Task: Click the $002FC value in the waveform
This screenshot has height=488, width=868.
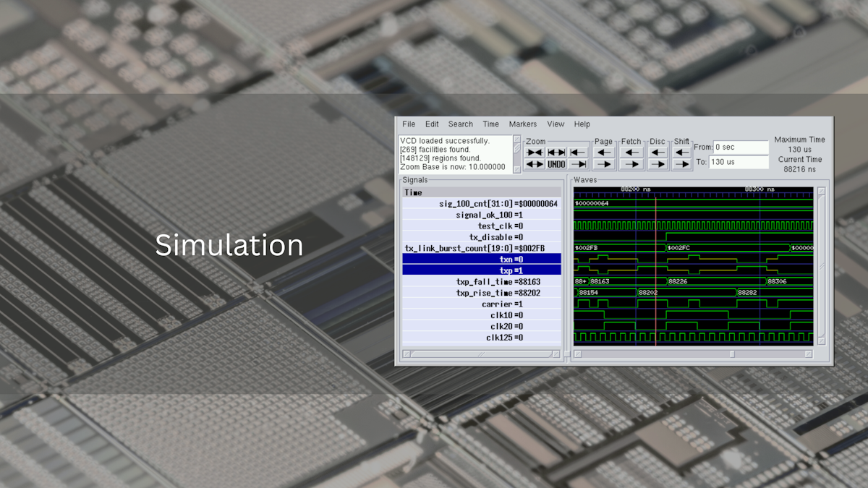Action: pyautogui.click(x=680, y=248)
